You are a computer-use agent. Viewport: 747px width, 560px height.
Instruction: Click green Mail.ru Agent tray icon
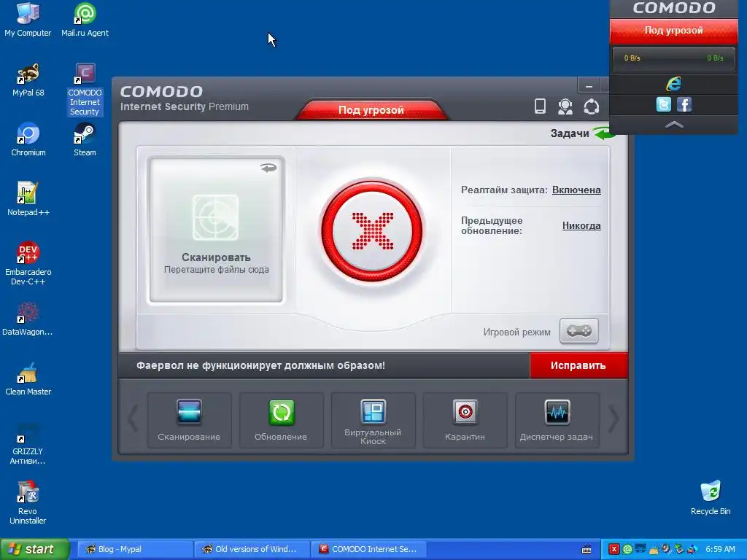coord(627,550)
